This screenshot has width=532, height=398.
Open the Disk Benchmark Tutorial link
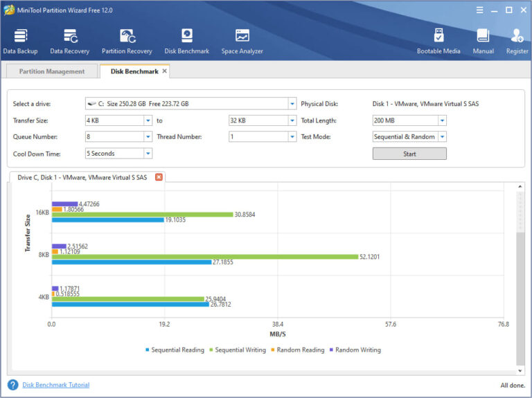pyautogui.click(x=56, y=385)
